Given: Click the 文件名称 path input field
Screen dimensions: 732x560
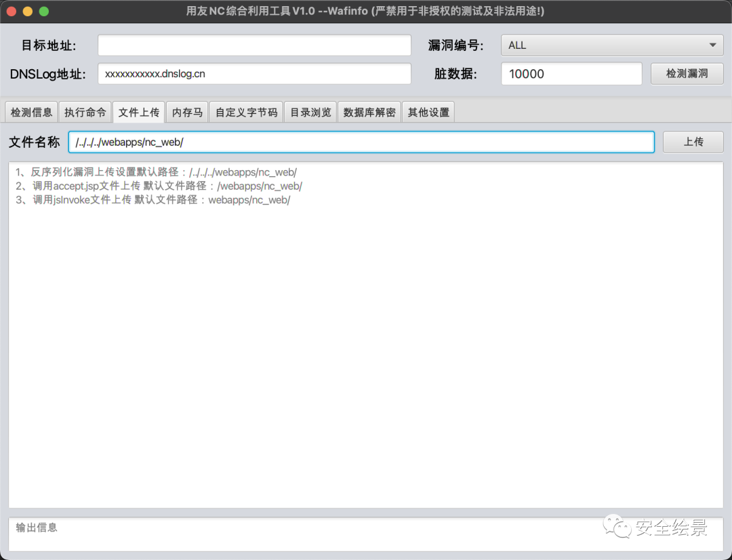Looking at the screenshot, I should click(361, 142).
